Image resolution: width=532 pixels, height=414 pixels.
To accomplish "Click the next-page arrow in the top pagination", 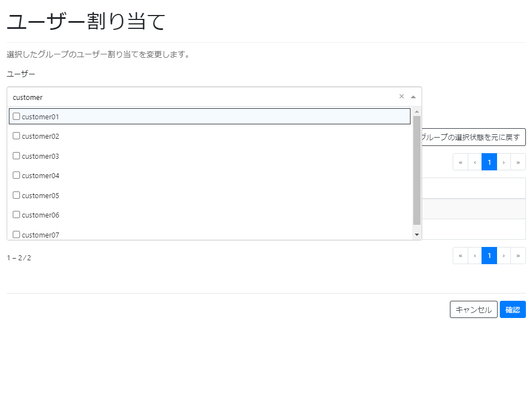I will (x=504, y=161).
